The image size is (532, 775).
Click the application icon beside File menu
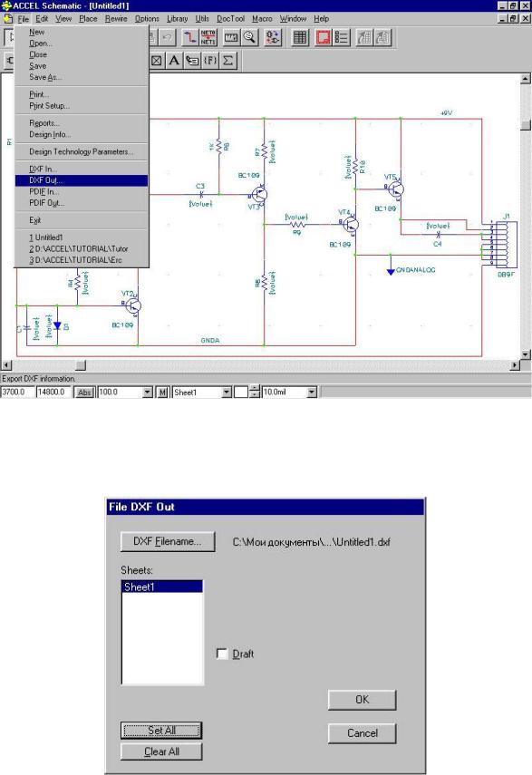[x=7, y=19]
